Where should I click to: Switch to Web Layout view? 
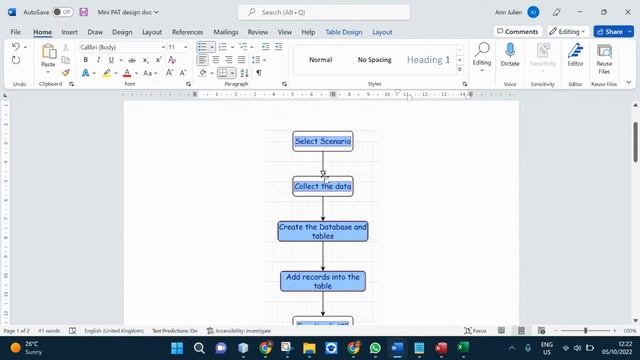point(541,331)
